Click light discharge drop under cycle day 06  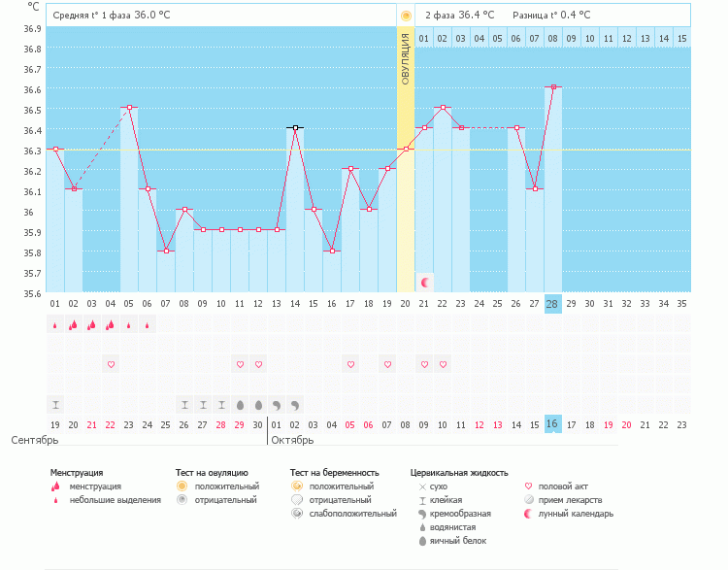tap(148, 326)
